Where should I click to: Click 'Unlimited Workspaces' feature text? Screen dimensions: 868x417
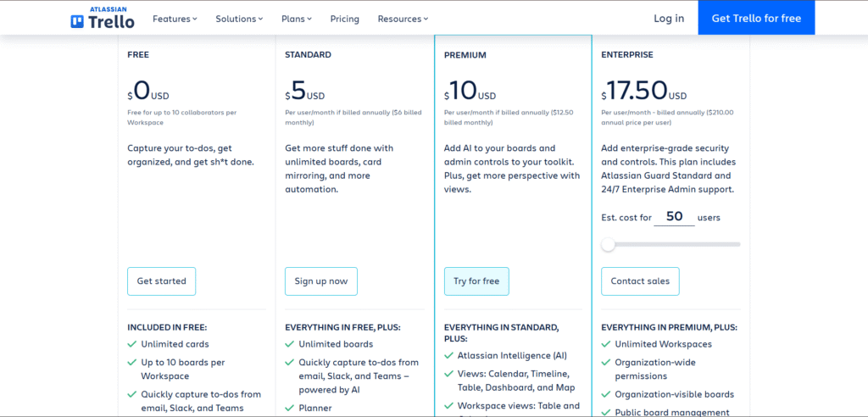[x=663, y=344]
